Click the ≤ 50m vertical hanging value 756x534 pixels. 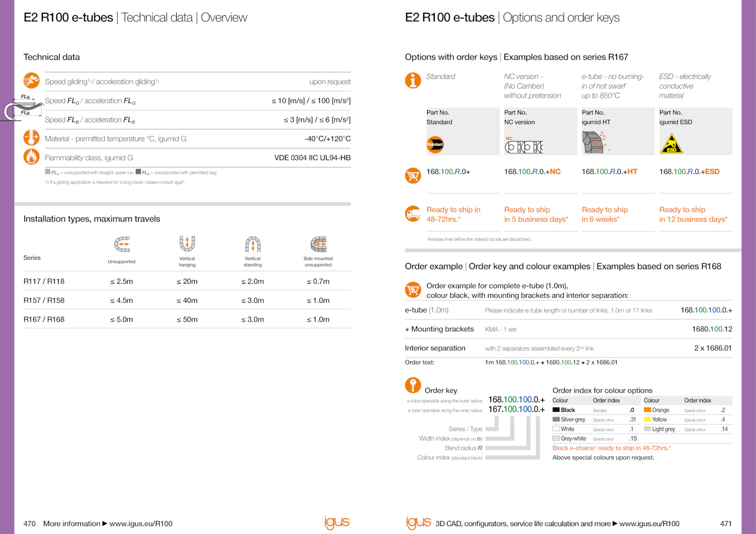(187, 320)
